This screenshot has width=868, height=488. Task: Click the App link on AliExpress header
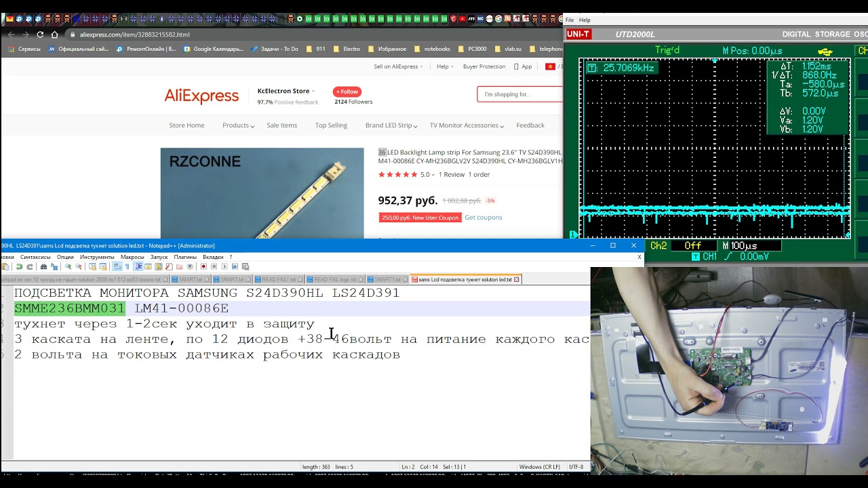point(523,66)
